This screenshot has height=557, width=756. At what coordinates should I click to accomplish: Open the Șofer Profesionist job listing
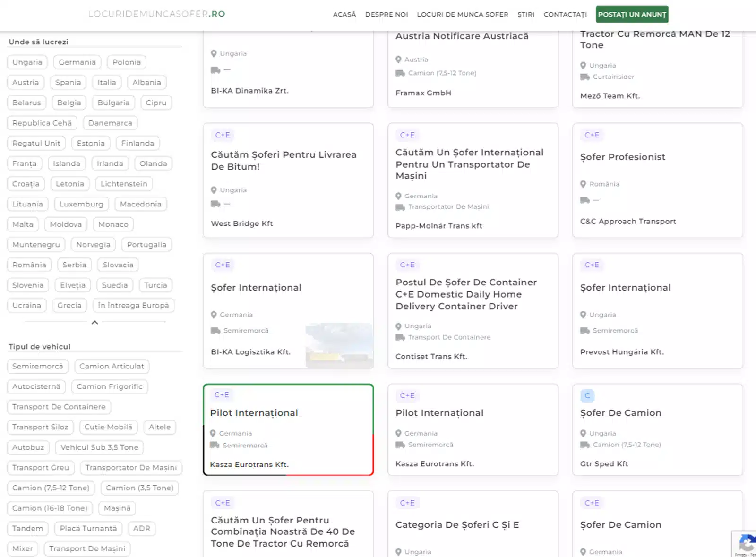pyautogui.click(x=623, y=157)
